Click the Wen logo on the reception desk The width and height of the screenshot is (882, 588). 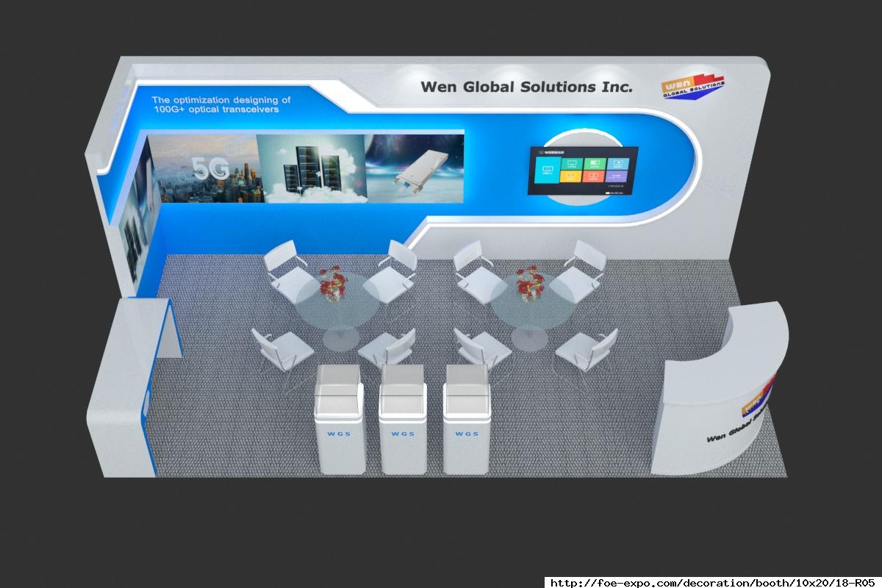tap(759, 397)
